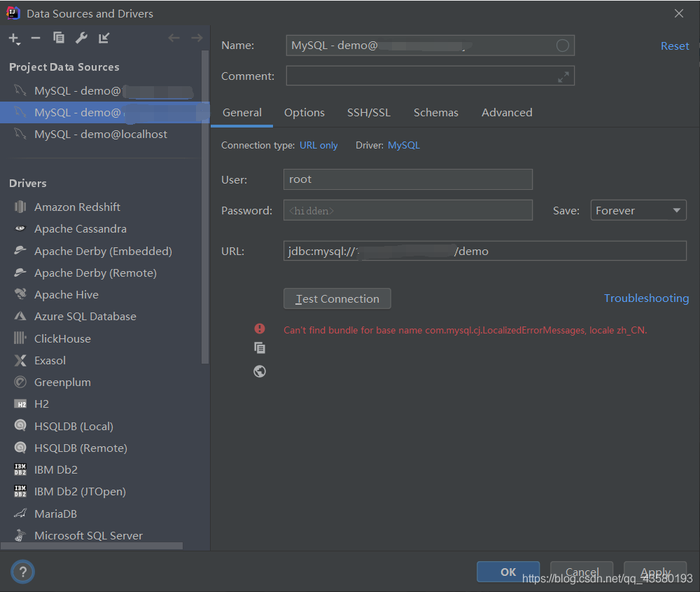Select Apache Derby (Embedded) driver
Viewport: 700px width, 592px height.
pyautogui.click(x=101, y=251)
